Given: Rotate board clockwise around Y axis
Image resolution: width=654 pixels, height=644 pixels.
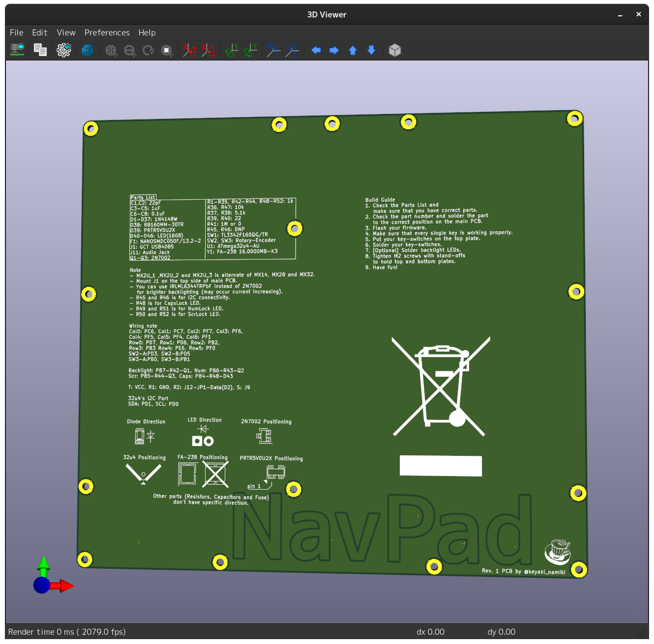Looking at the screenshot, I should pos(231,50).
